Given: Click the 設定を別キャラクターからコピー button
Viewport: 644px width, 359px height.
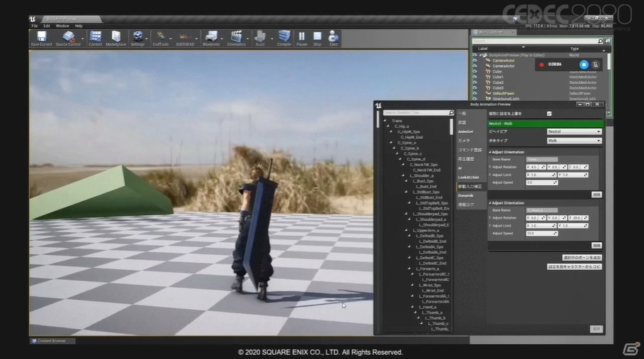Looking at the screenshot, I should 575,266.
